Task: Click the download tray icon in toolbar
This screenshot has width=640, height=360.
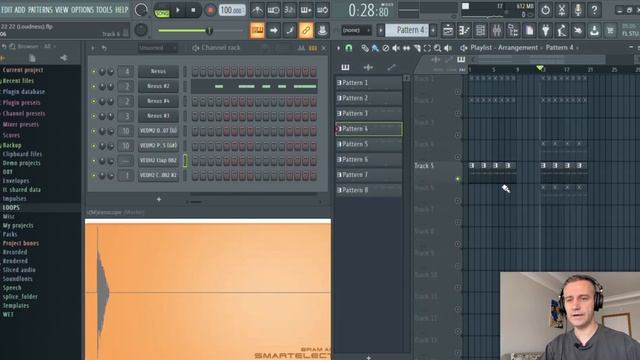Action: click(594, 30)
